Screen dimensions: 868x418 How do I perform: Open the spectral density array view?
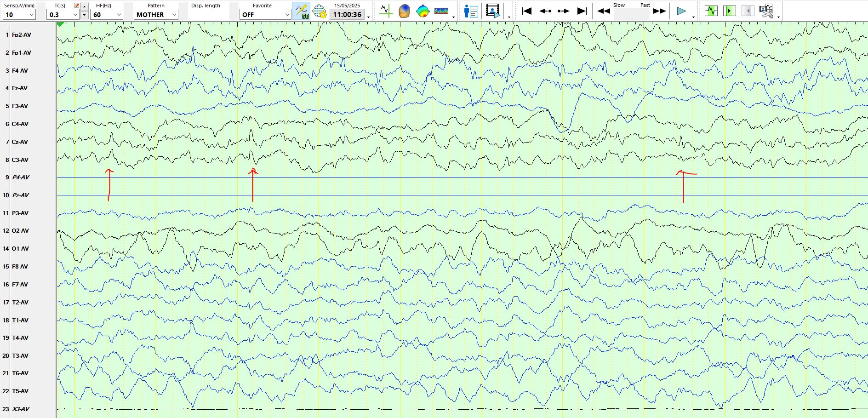(441, 11)
